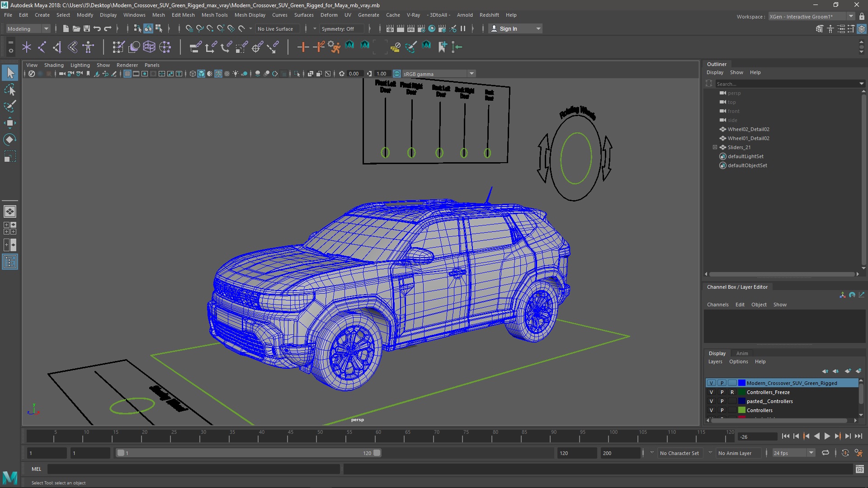868x488 pixels.
Task: Toggle viewport grid display
Action: tap(127, 74)
